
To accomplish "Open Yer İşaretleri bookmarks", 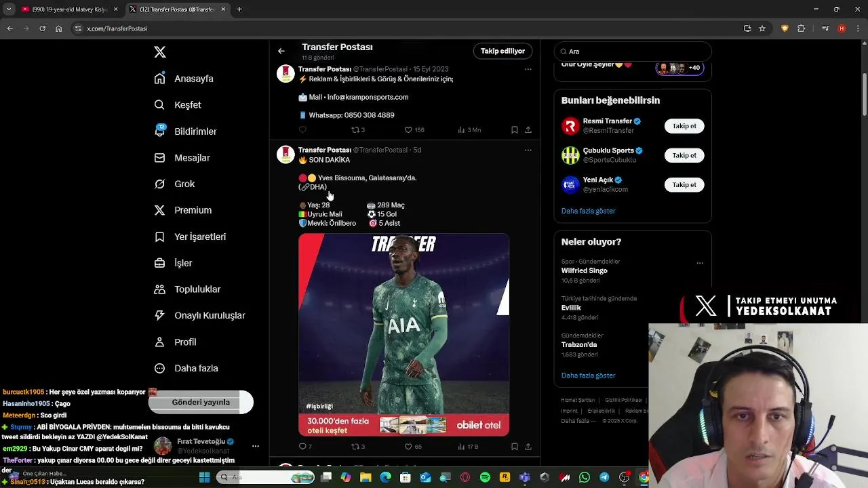I will 190,237.
